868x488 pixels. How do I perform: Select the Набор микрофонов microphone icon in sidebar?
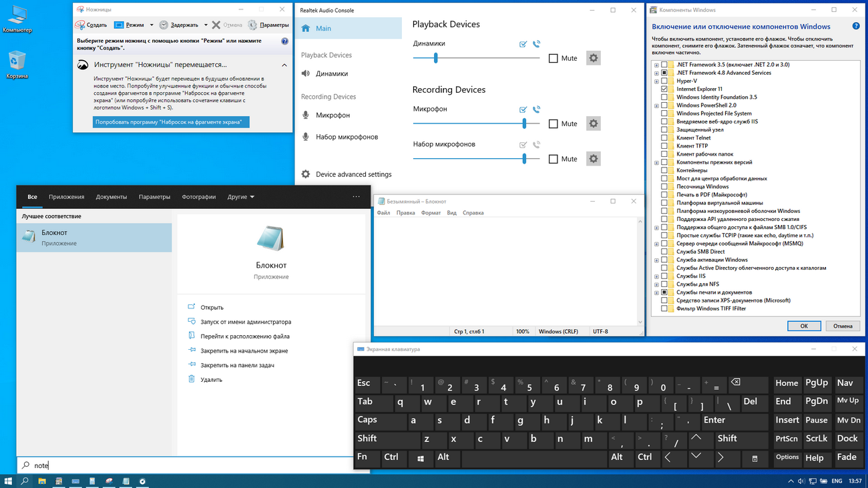point(306,137)
